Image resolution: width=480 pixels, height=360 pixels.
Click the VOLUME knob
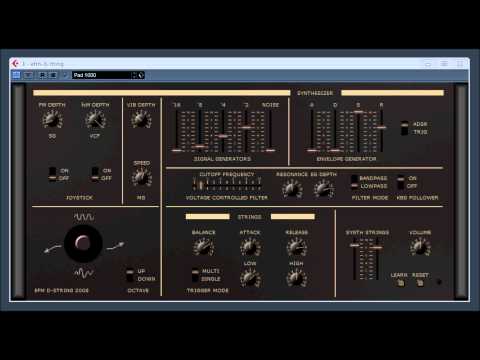(x=420, y=247)
